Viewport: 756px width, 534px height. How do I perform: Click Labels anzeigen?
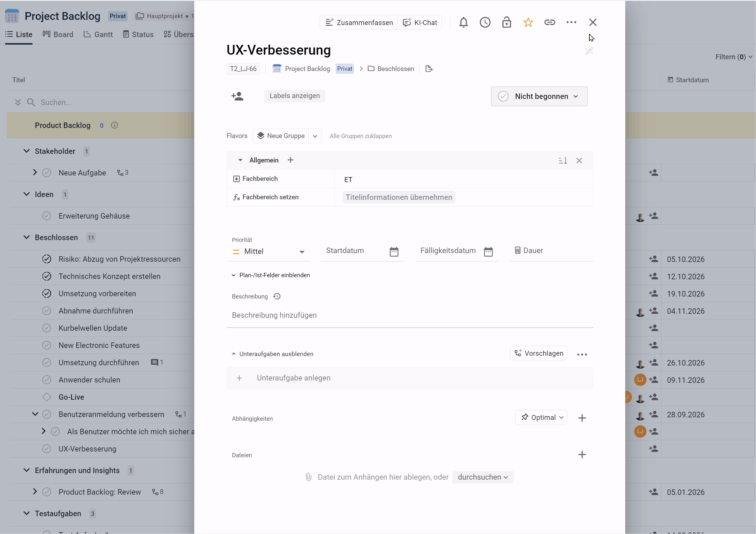294,96
